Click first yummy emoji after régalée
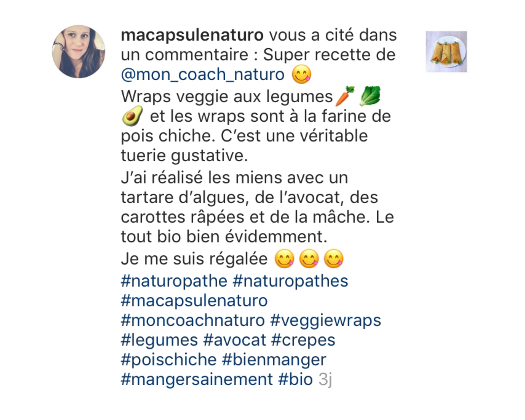Screen dimensions: 525x420 [284, 259]
